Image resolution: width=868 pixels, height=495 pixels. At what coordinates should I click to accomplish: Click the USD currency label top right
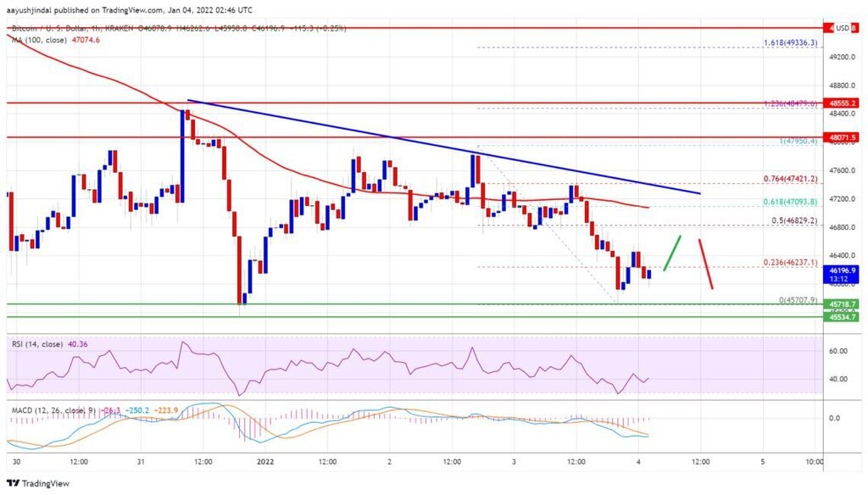[843, 28]
